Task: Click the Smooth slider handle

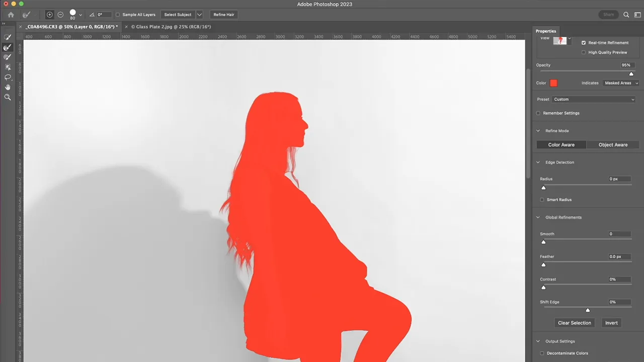Action: (x=543, y=242)
